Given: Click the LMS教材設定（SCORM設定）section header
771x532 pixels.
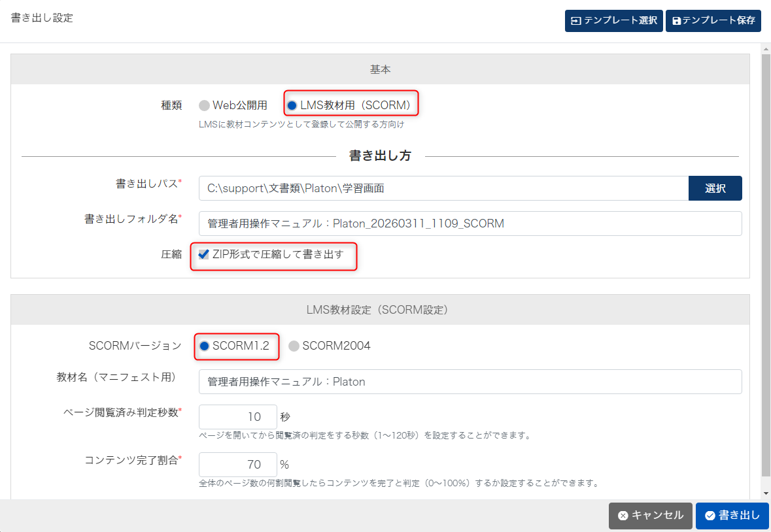Looking at the screenshot, I should pos(380,310).
